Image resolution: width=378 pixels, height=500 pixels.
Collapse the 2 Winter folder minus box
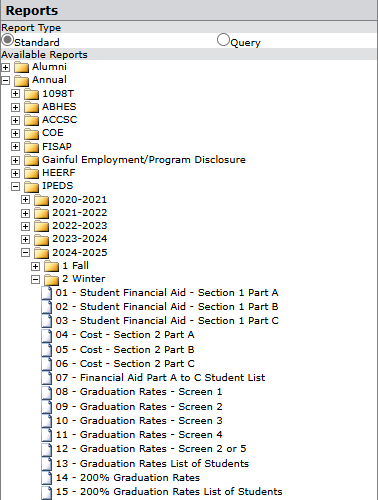pyautogui.click(x=35, y=279)
